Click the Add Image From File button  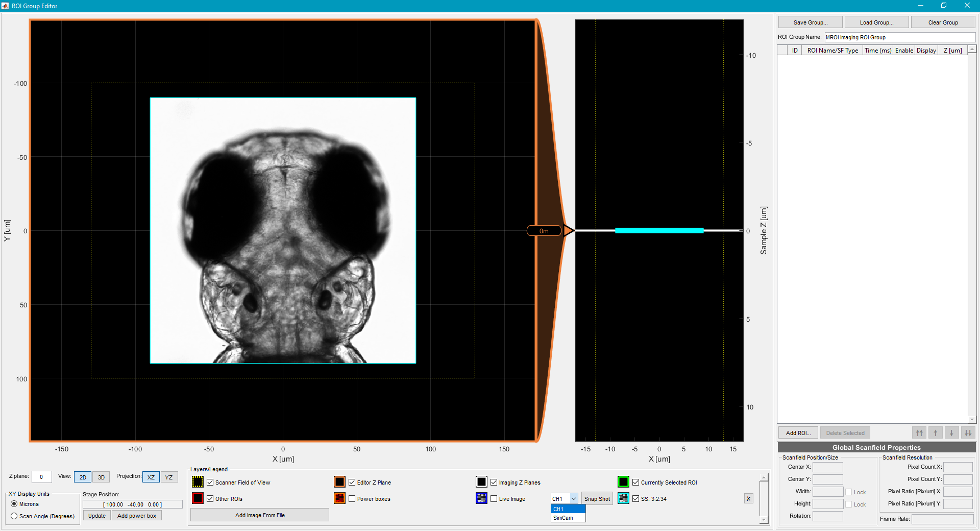point(259,515)
